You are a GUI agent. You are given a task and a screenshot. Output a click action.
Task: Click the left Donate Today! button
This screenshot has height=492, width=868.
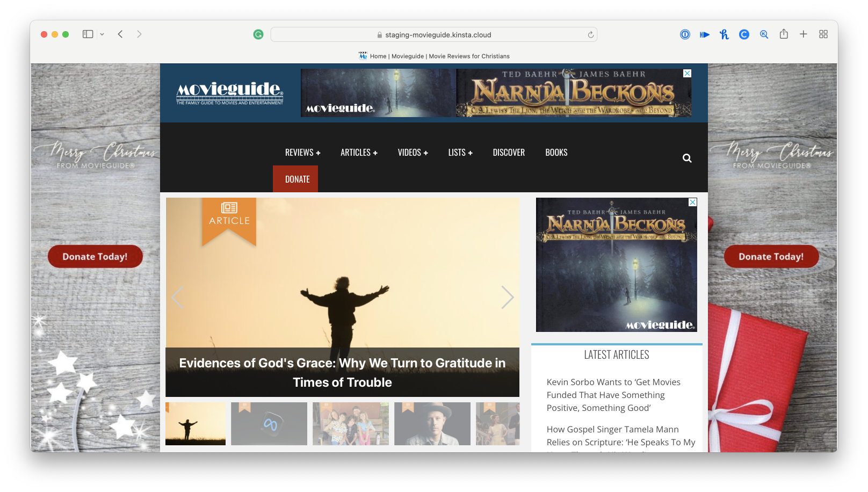click(95, 256)
